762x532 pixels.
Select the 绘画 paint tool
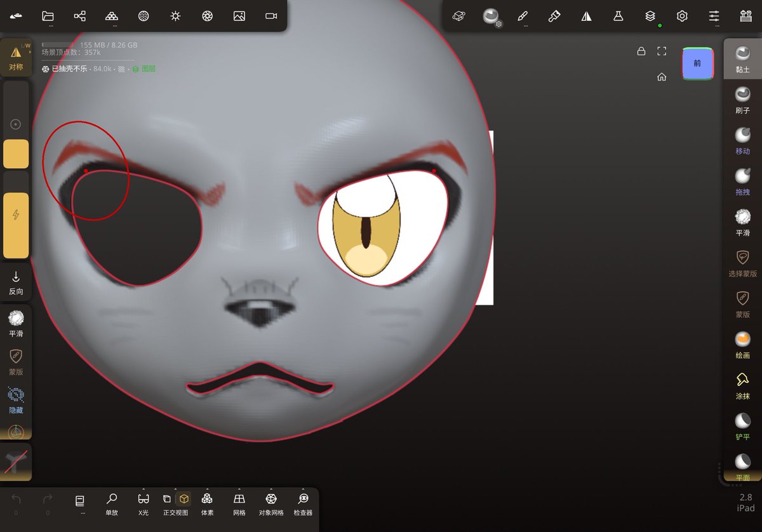[742, 344]
